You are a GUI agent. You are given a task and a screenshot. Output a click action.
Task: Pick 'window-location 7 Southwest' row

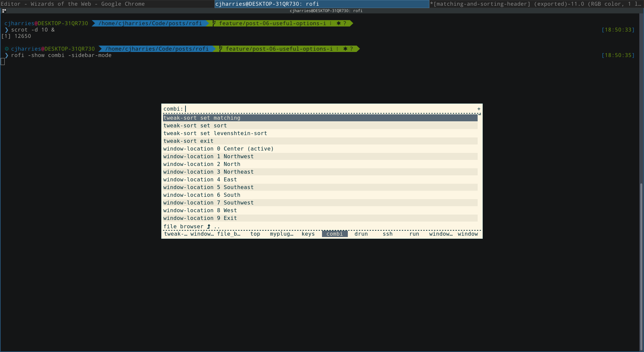(320, 202)
